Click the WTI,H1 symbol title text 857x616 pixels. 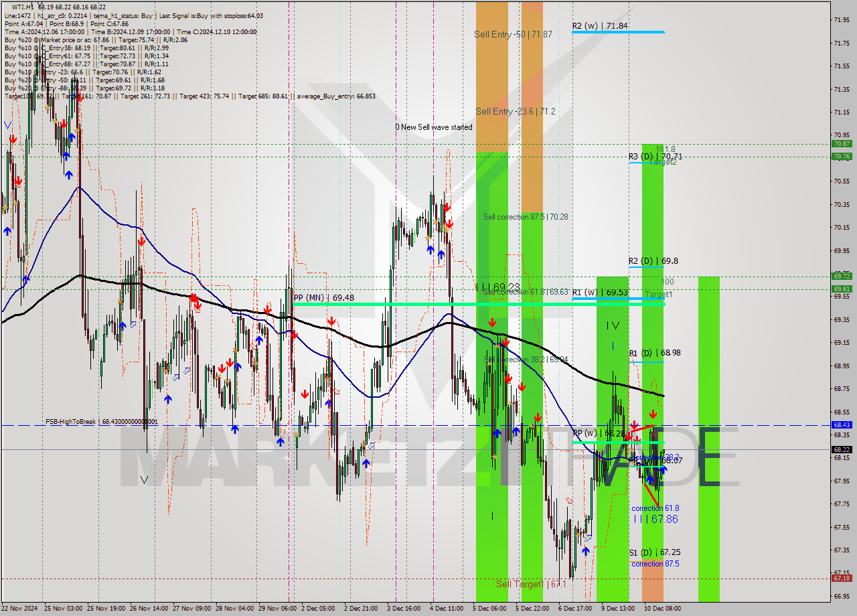click(23, 7)
